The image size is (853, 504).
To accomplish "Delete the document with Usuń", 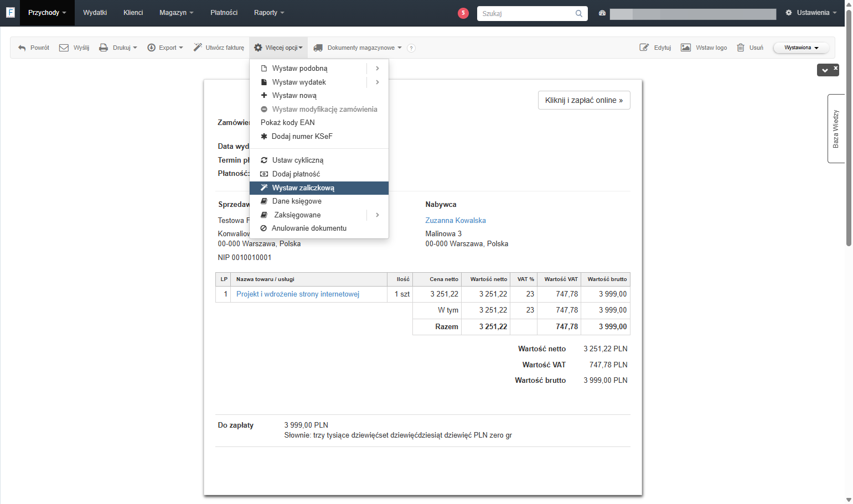I will coord(750,48).
